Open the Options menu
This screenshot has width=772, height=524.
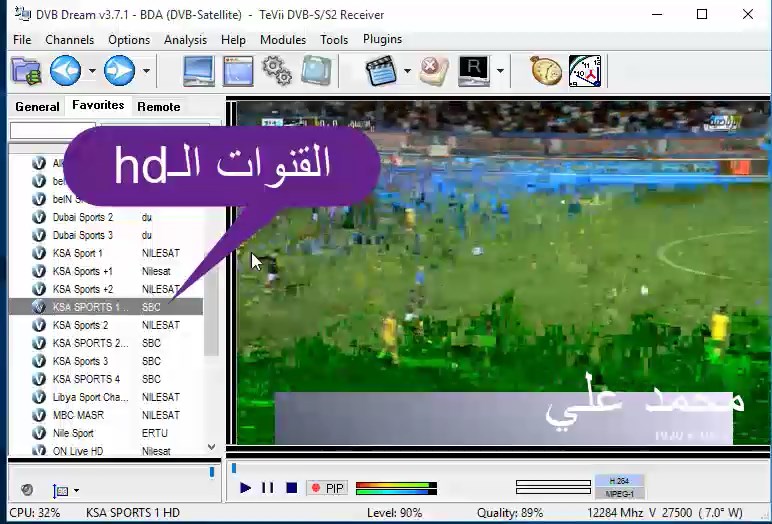point(129,39)
